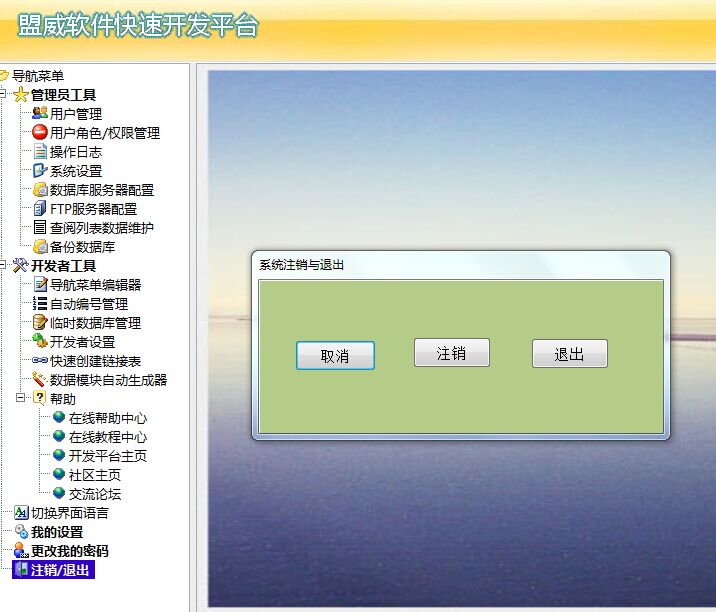Click the wand icon for 数据模块自动生成器

pos(40,379)
